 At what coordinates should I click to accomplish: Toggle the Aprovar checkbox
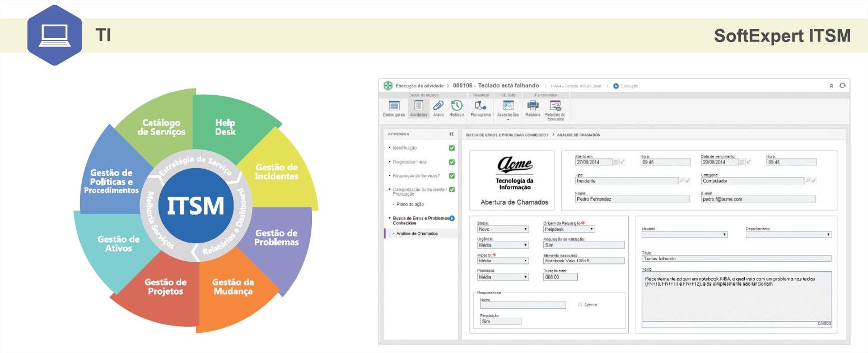pos(580,305)
